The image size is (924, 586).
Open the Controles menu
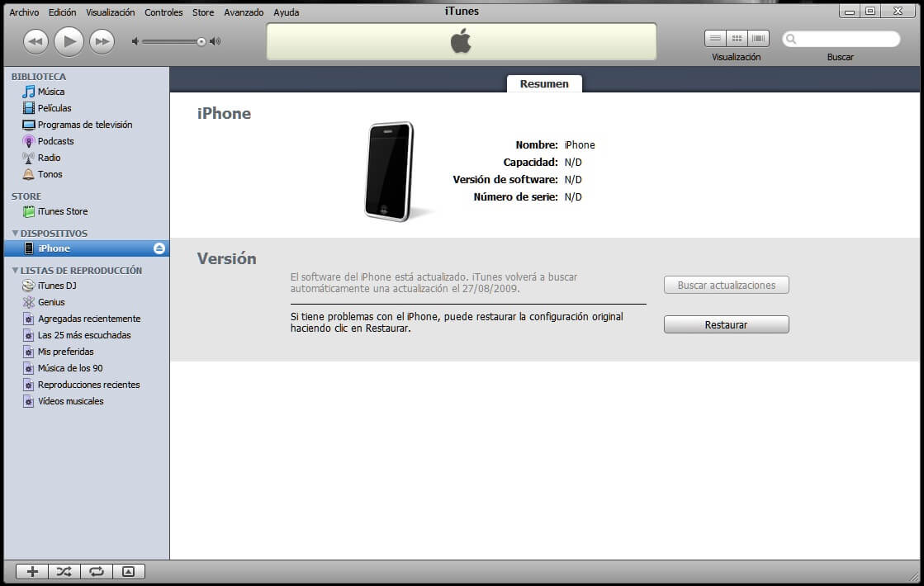pos(163,12)
